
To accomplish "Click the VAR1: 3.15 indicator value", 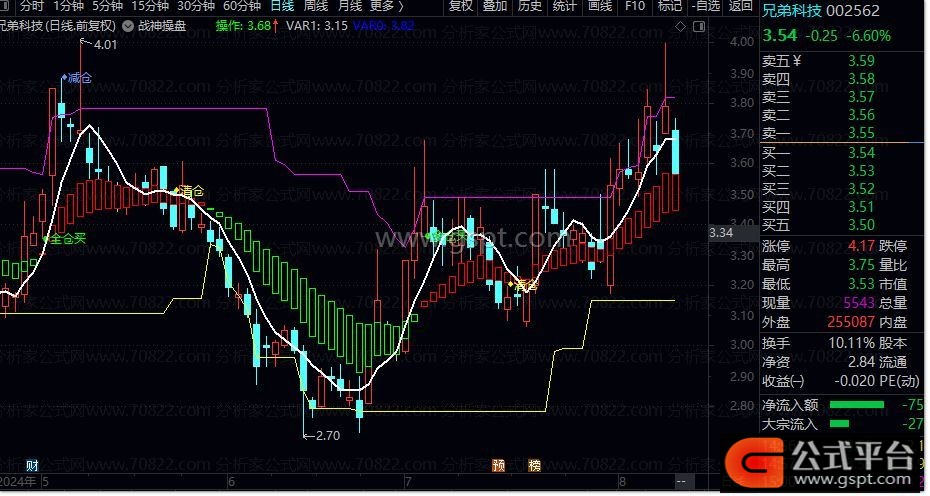I will click(x=317, y=26).
